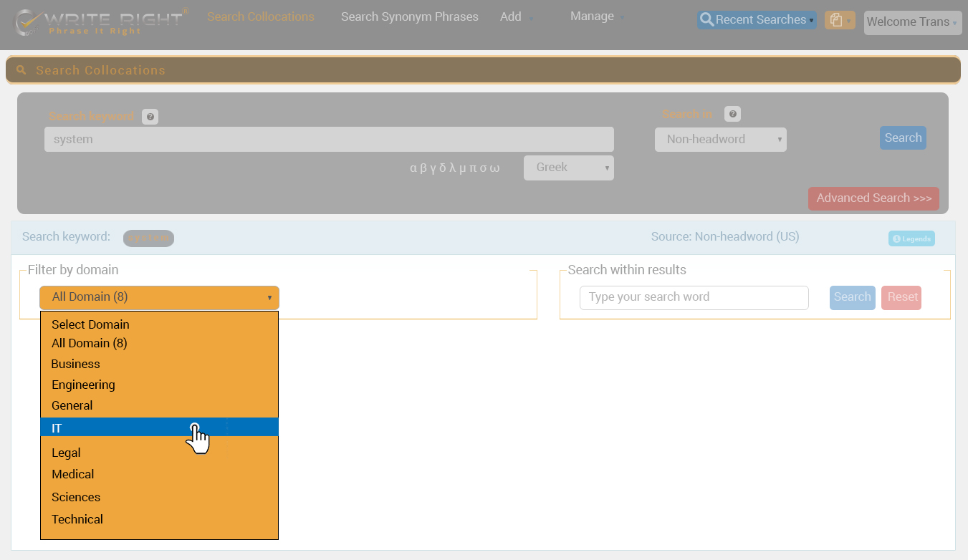Open the Welcome Trans user menu
This screenshot has height=560, width=968.
click(x=911, y=22)
